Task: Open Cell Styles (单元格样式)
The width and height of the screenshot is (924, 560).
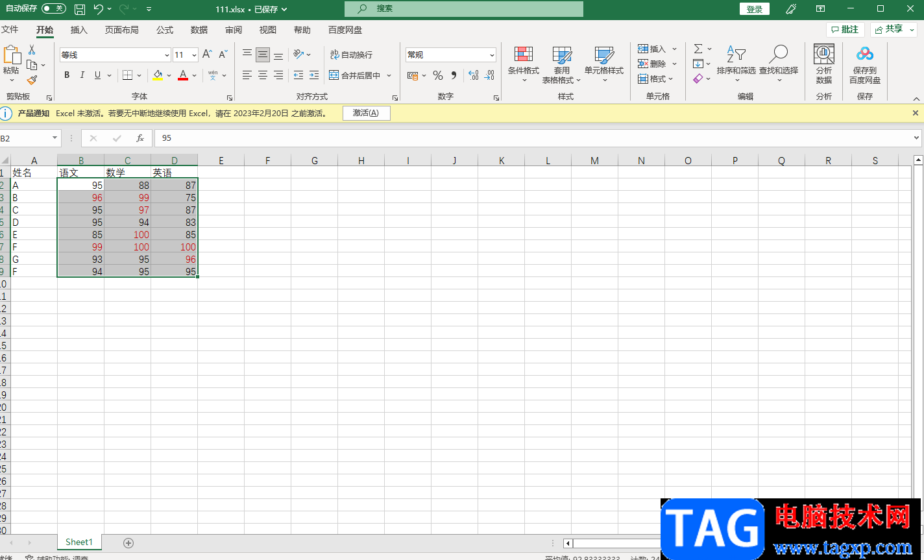Action: (x=604, y=65)
